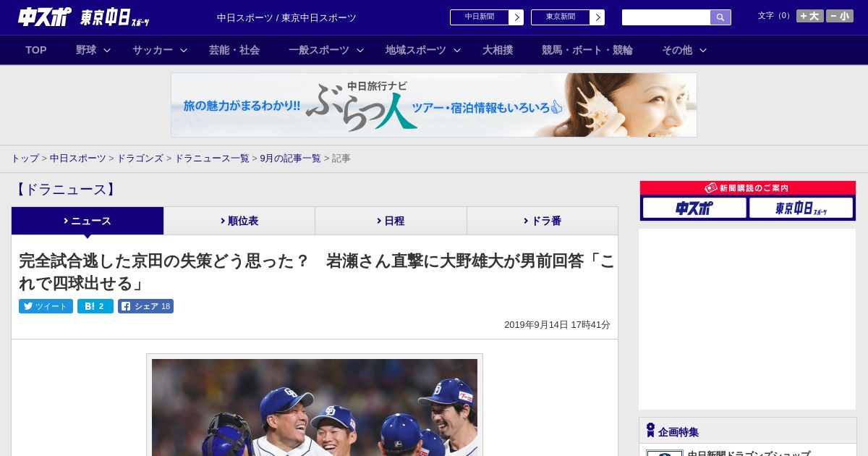Click the 東京中日スポーツ logo in header
The image size is (868, 456).
click(114, 17)
